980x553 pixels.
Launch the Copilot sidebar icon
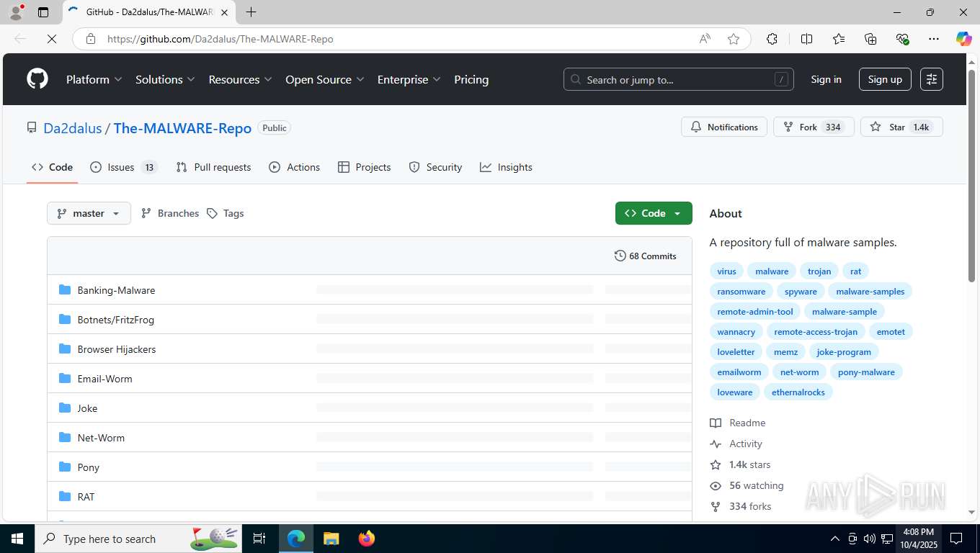click(x=963, y=39)
